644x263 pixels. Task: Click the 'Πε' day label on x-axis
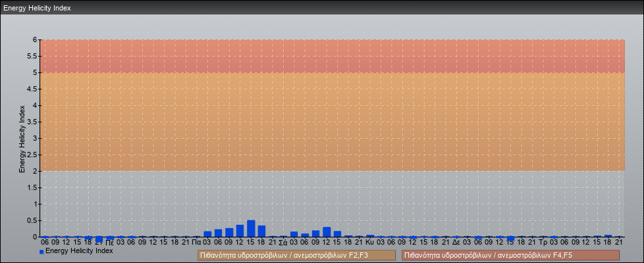(x=110, y=243)
